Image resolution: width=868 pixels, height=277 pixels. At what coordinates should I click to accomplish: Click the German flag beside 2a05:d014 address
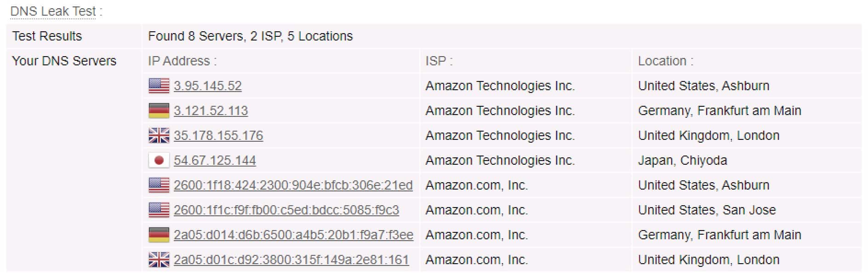[159, 235]
